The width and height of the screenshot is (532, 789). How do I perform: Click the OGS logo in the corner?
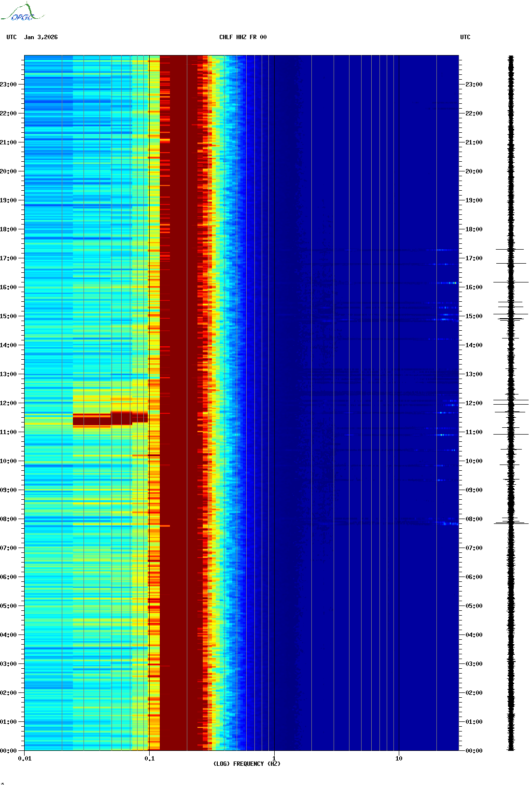[x=22, y=13]
